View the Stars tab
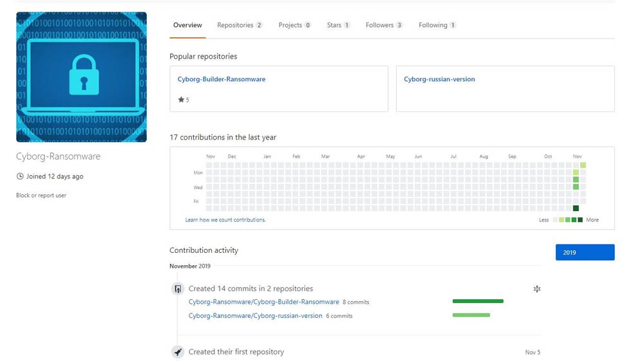Image resolution: width=644 pixels, height=361 pixels. pos(338,25)
